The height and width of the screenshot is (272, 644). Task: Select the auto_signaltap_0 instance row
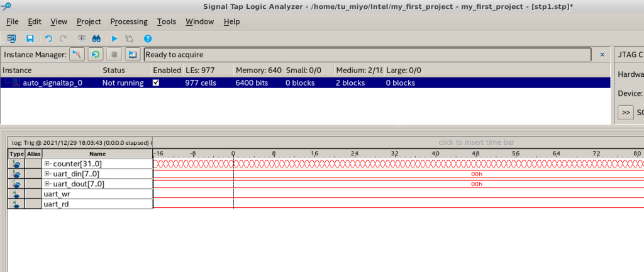(305, 82)
